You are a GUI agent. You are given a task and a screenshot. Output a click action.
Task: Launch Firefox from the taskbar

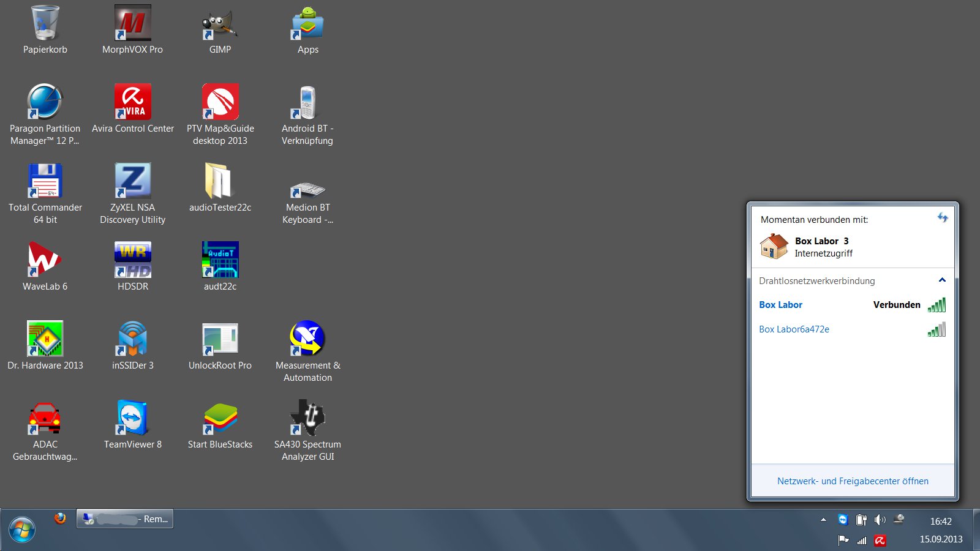coord(60,519)
